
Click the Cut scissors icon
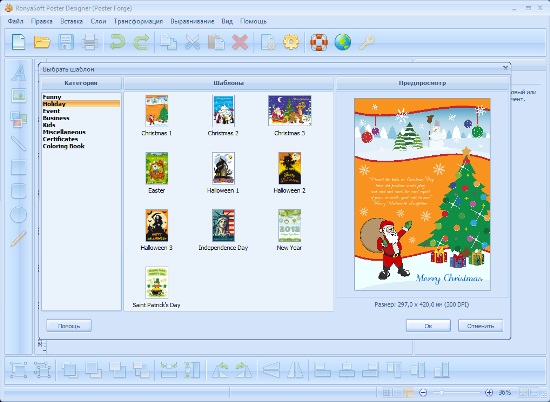tap(192, 42)
